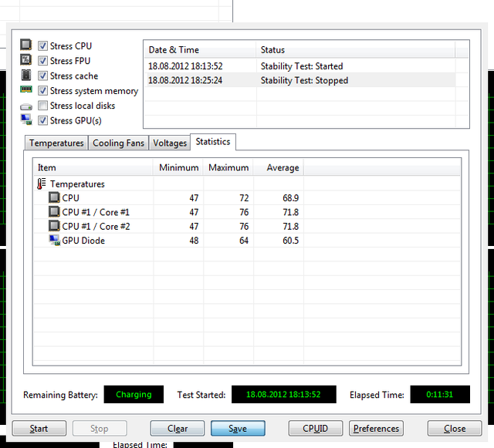Open the Cooling Fans tab
The image size is (494, 448).
pyautogui.click(x=117, y=143)
